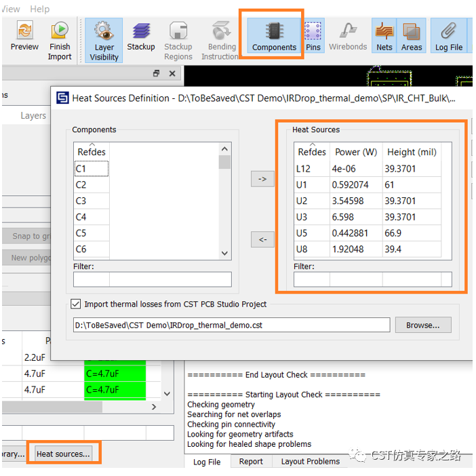The width and height of the screenshot is (476, 476).
Task: Switch to the Log File tab
Action: point(207,462)
